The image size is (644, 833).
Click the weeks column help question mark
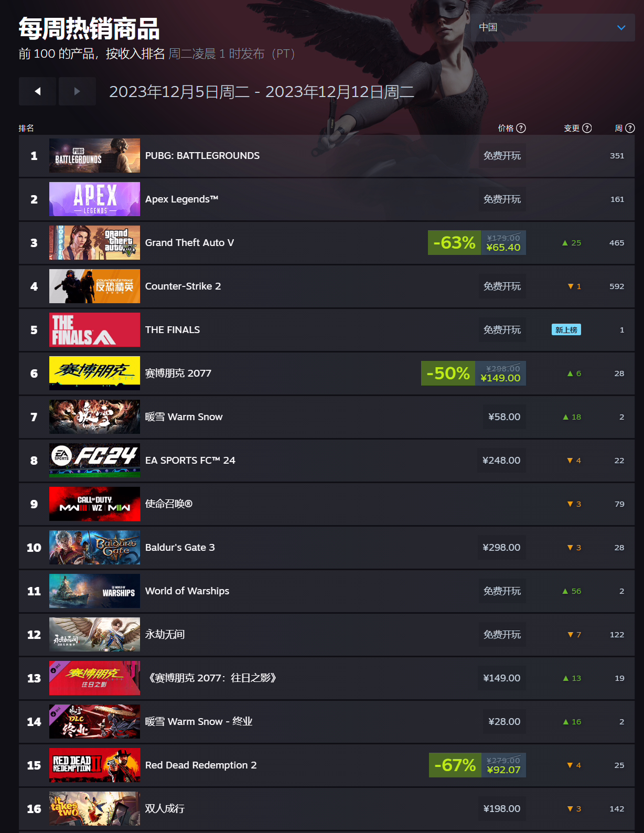pos(630,128)
